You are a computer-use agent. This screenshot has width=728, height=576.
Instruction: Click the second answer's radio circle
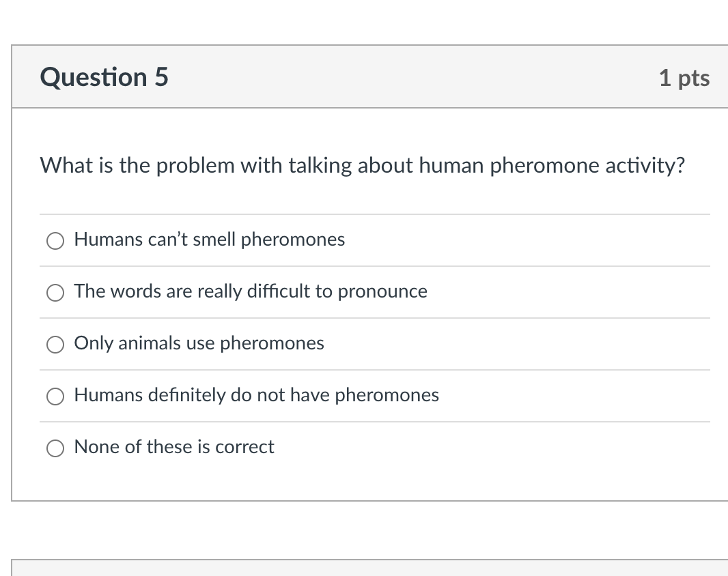pyautogui.click(x=55, y=293)
